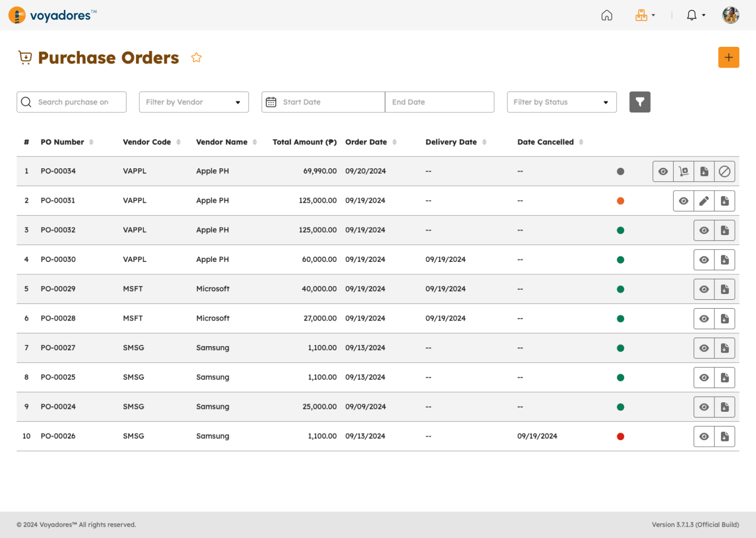
Task: Download PO-00027 document
Action: tap(724, 348)
